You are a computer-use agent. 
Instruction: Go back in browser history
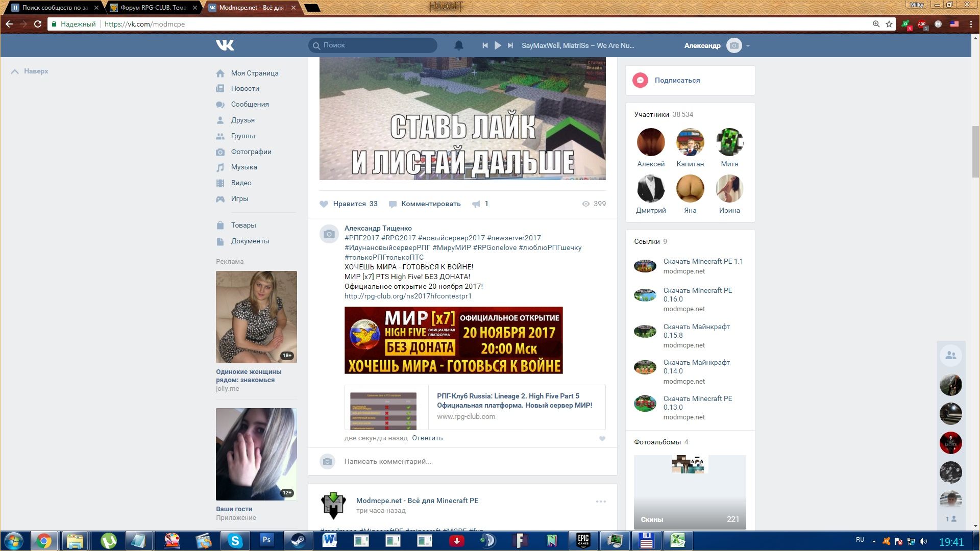(x=9, y=24)
